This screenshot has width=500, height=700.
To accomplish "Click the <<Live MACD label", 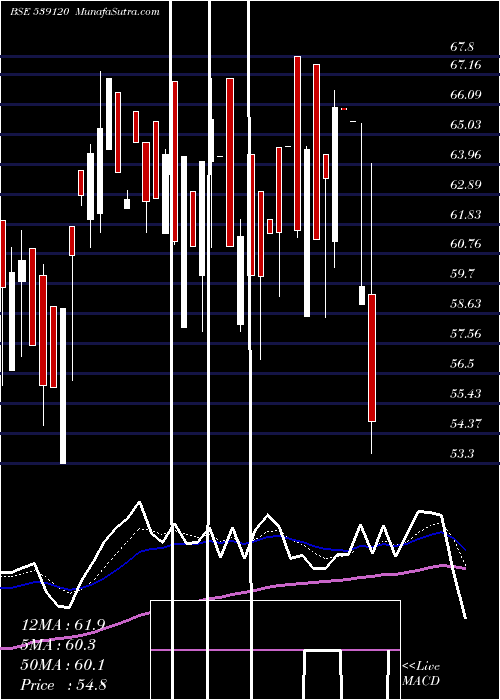I will (x=421, y=674).
